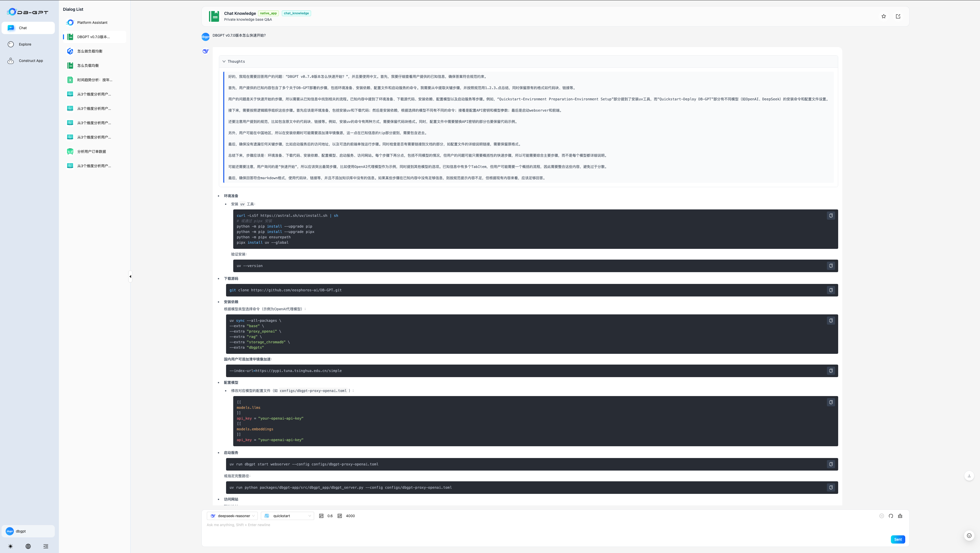The width and height of the screenshot is (980, 553).
Task: Open the DB-GPT logo in the sidebar
Action: tap(28, 12)
